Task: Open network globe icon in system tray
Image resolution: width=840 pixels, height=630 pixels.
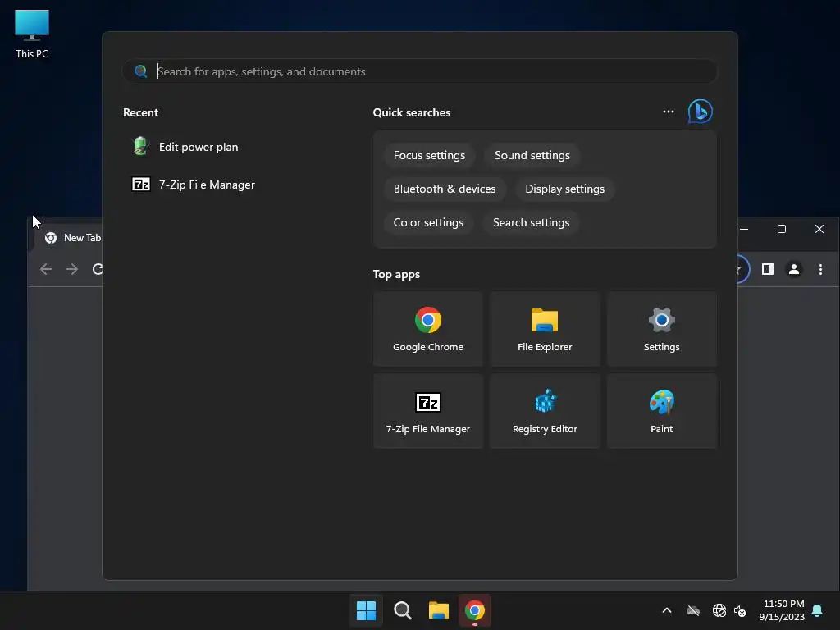Action: pyautogui.click(x=719, y=610)
